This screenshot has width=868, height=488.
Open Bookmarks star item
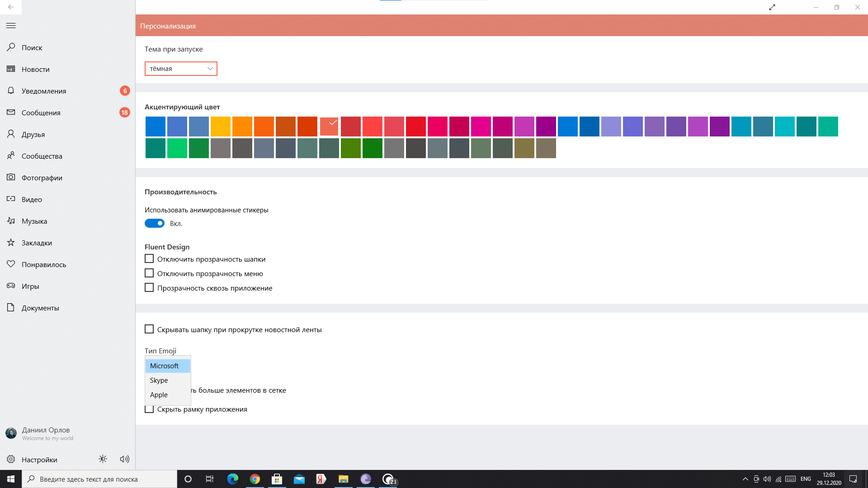pos(37,243)
